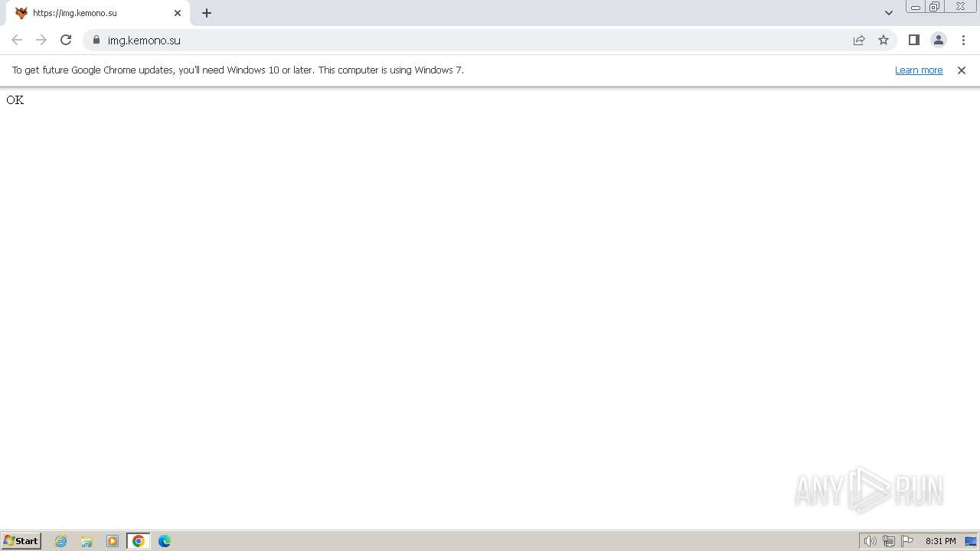The width and height of the screenshot is (980, 551).
Task: Click the OK text on the page
Action: (15, 99)
